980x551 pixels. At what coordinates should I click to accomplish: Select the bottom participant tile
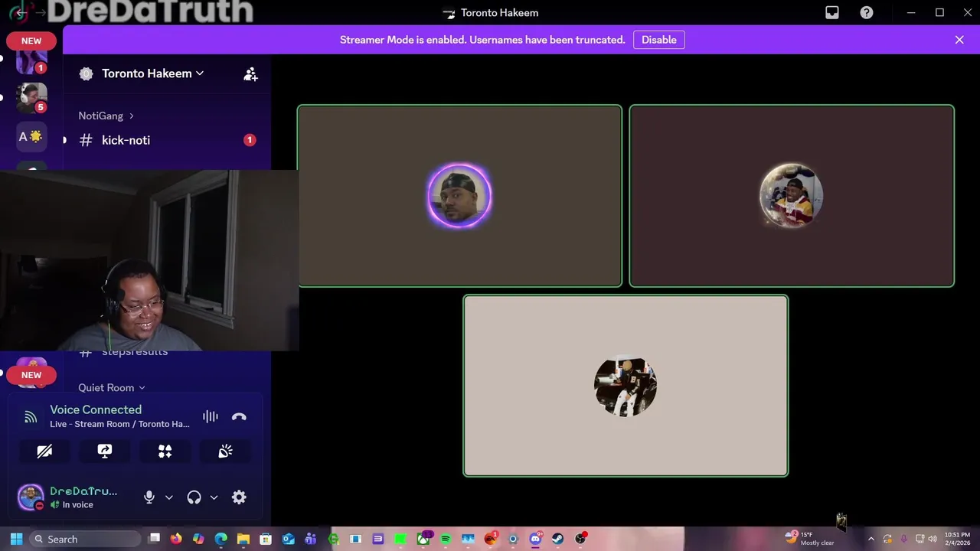click(x=626, y=386)
